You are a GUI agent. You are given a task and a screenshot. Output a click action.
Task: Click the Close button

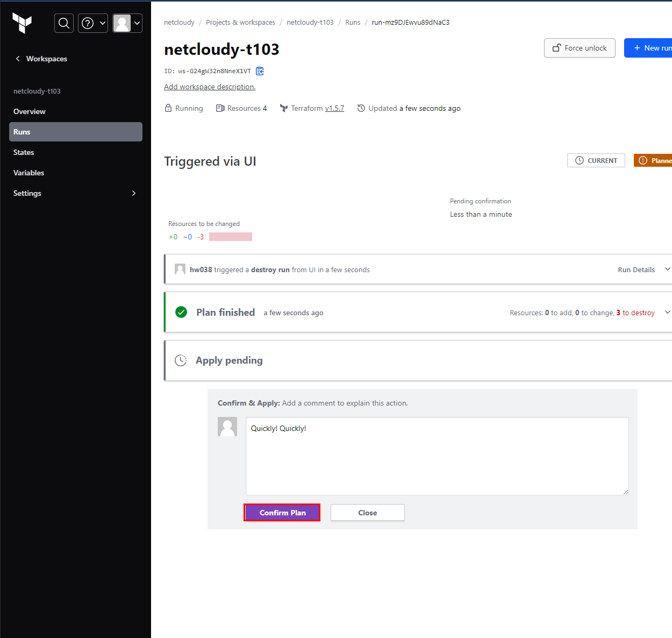(368, 513)
